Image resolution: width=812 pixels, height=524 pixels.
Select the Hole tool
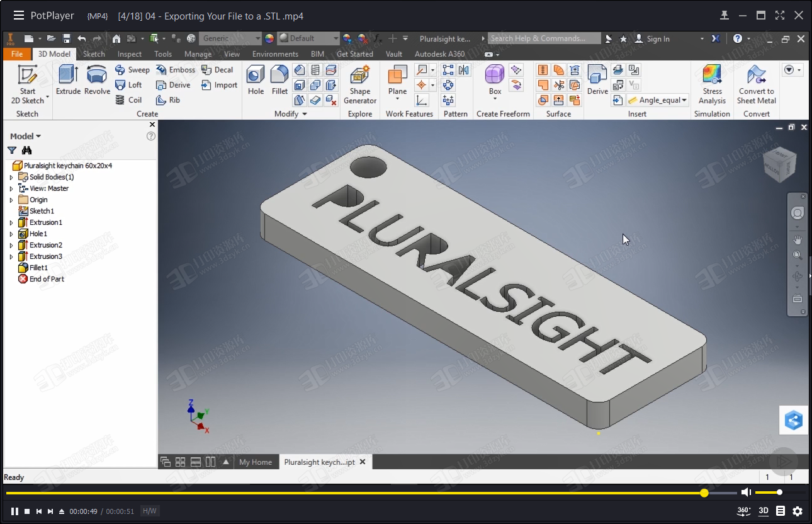(256, 80)
